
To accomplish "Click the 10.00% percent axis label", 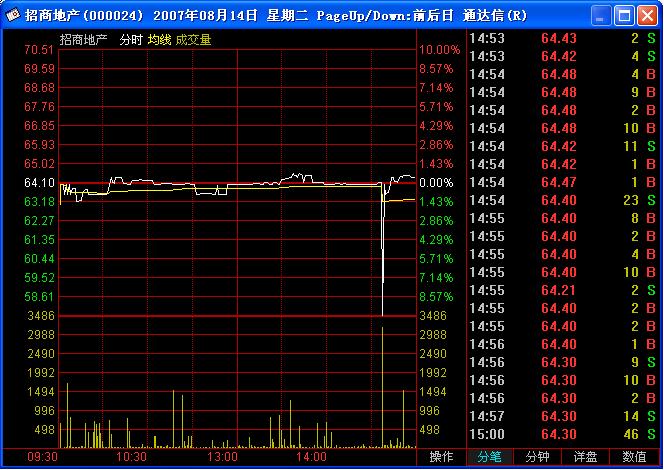I will 440,50.
